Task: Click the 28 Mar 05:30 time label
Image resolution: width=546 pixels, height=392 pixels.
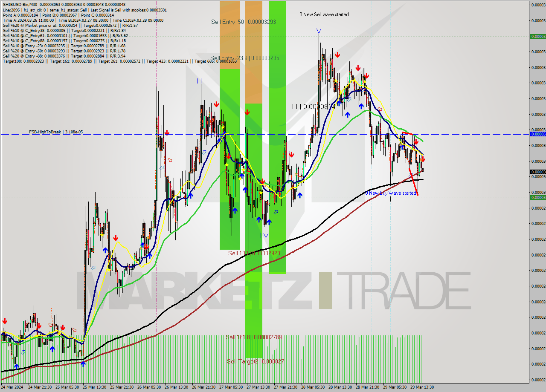Action: coord(313,387)
